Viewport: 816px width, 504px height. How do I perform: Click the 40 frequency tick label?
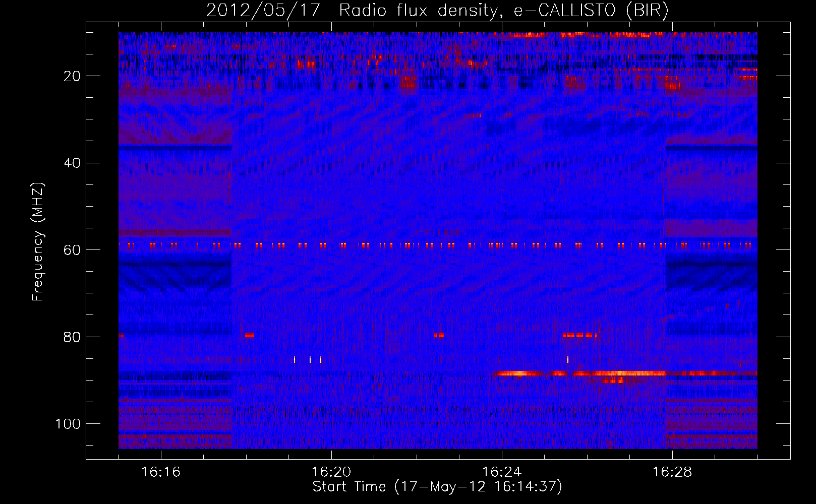[73, 163]
